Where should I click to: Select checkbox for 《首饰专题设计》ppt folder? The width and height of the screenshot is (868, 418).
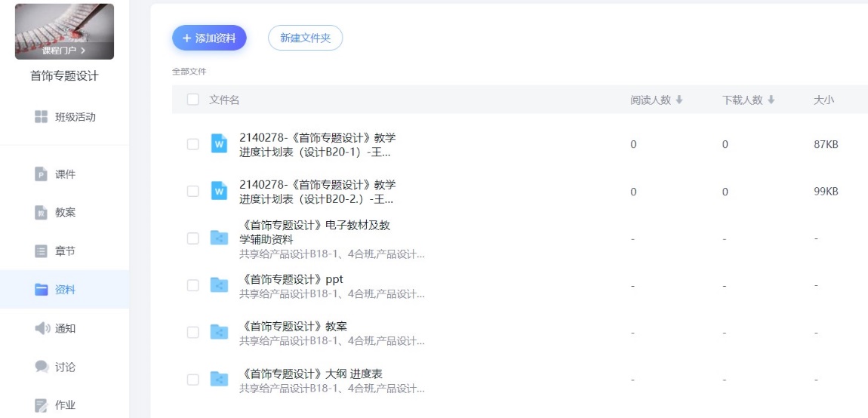coord(193,285)
